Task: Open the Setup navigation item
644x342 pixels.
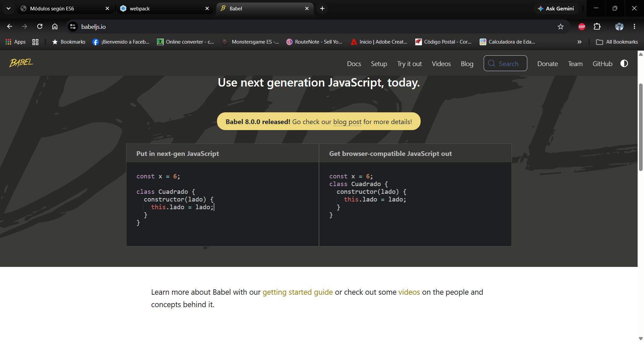Action: click(379, 64)
